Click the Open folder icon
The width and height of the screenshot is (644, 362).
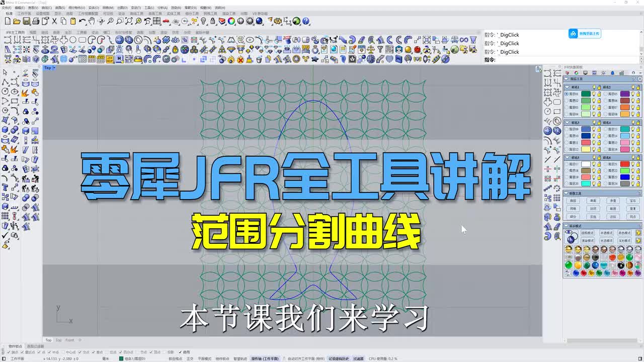17,21
